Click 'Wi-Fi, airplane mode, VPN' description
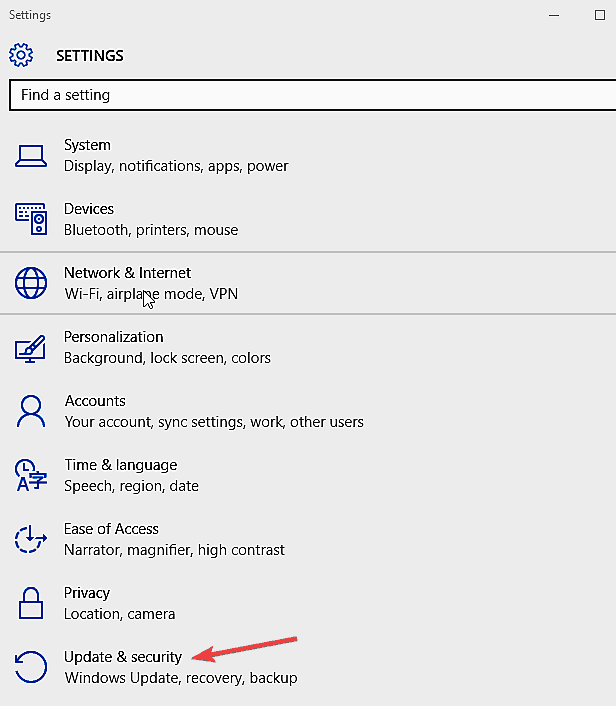This screenshot has width=616, height=706. [x=151, y=294]
